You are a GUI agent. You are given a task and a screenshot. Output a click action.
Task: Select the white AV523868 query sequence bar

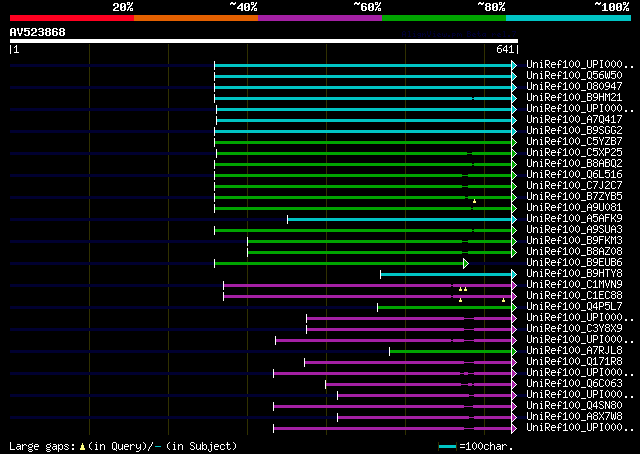click(x=264, y=41)
